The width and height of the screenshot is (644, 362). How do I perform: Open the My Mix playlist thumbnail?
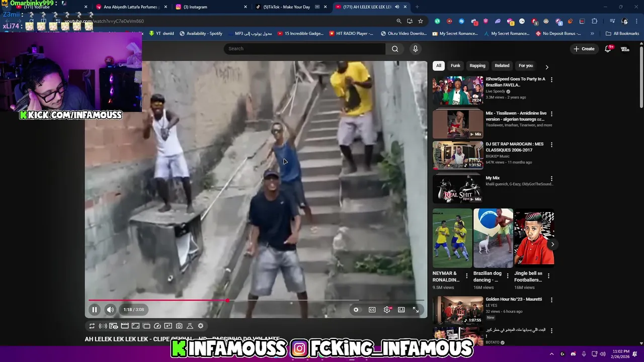(x=458, y=189)
